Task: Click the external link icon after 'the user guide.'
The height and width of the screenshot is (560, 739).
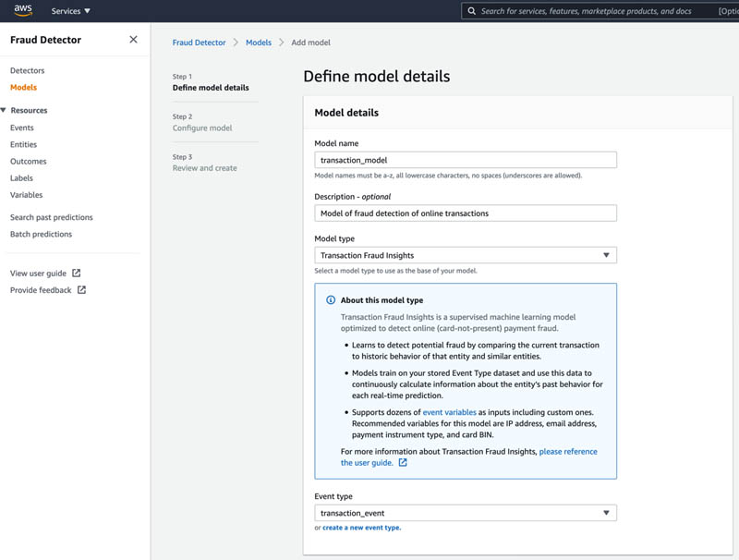Action: (x=403, y=462)
